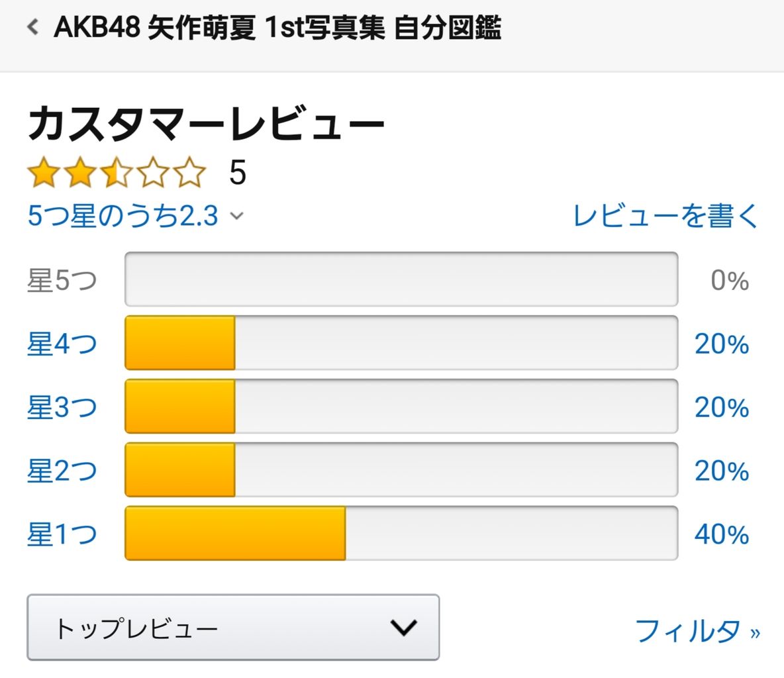Click the star rating icons row
The width and height of the screenshot is (784, 678).
click(117, 173)
